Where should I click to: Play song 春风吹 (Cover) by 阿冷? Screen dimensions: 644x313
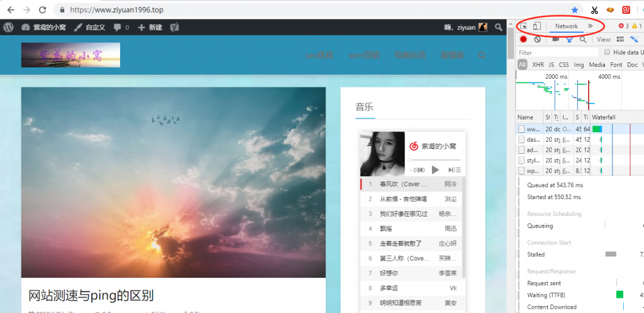coord(411,184)
